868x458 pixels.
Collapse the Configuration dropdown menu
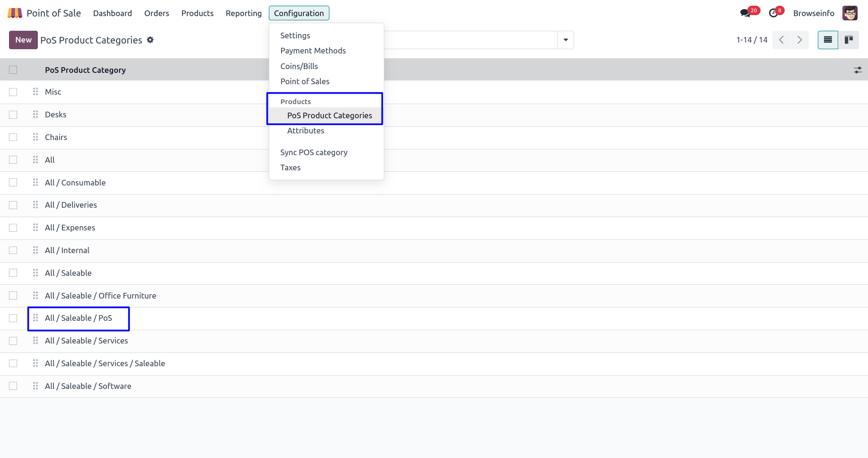tap(299, 13)
